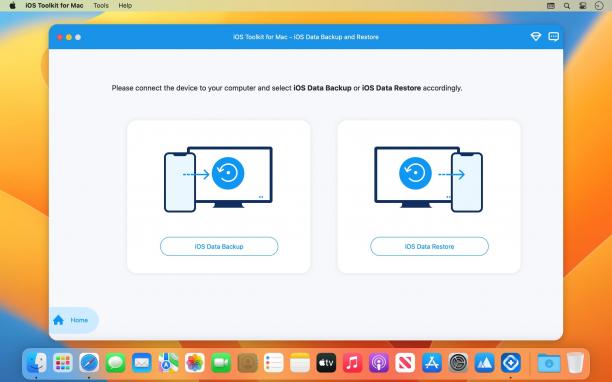Open Finder from the Dock
Screen dimensions: 612x382
tap(36, 363)
